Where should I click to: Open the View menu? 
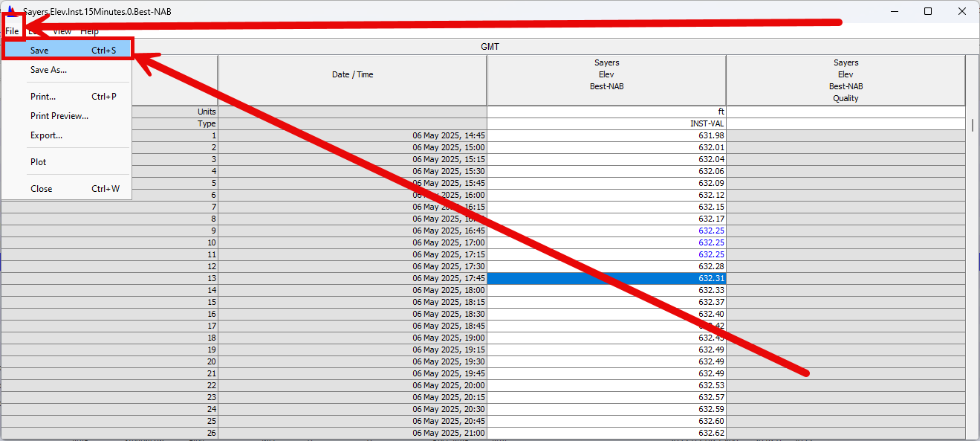click(62, 31)
